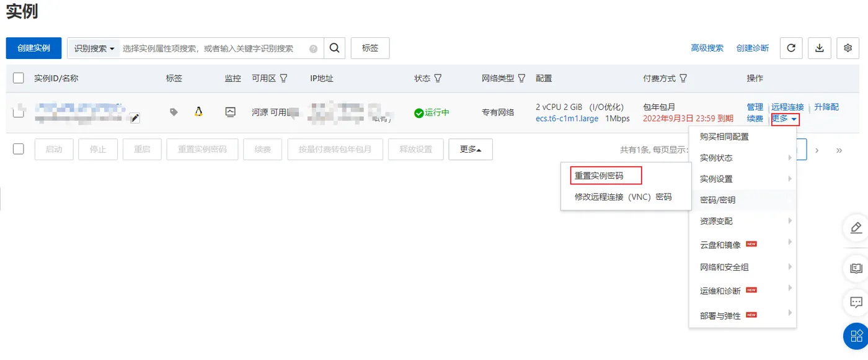
Task: Click the edit pencil icon beside instance name
Action: coord(135,118)
